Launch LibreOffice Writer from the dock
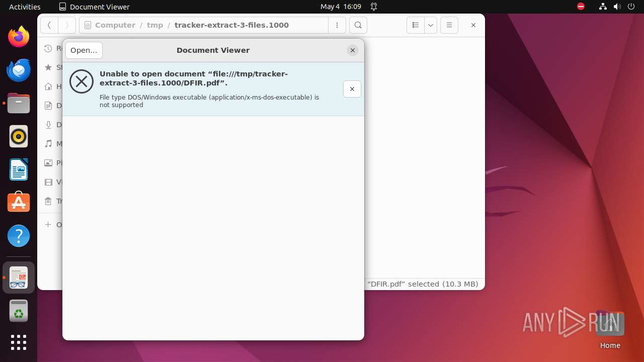The height and width of the screenshot is (362, 644). point(19,169)
